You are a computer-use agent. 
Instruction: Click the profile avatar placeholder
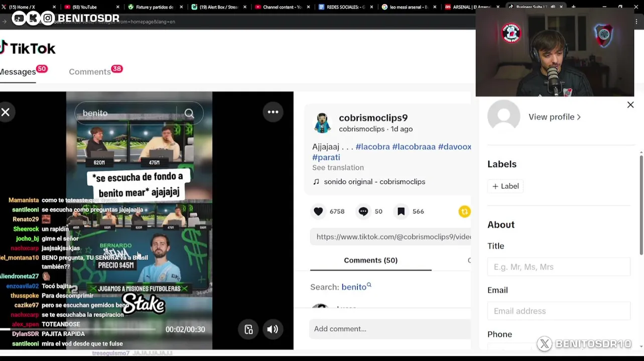click(503, 116)
